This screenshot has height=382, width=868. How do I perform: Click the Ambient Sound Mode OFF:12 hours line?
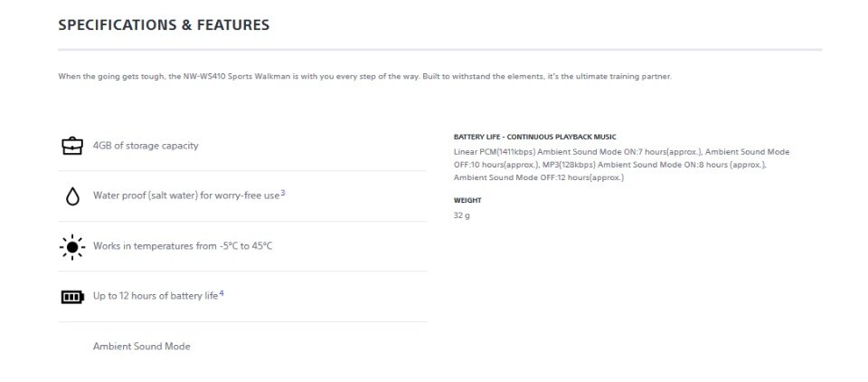[539, 178]
